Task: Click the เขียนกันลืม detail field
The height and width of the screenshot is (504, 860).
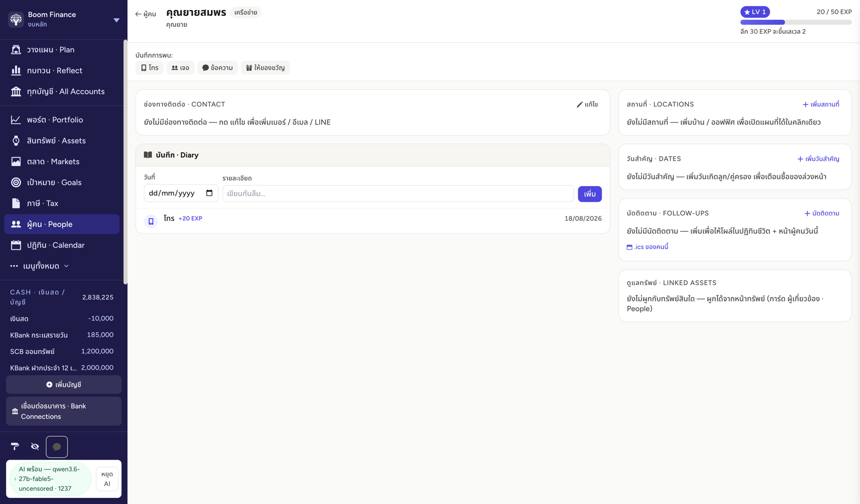Action: coord(398,194)
